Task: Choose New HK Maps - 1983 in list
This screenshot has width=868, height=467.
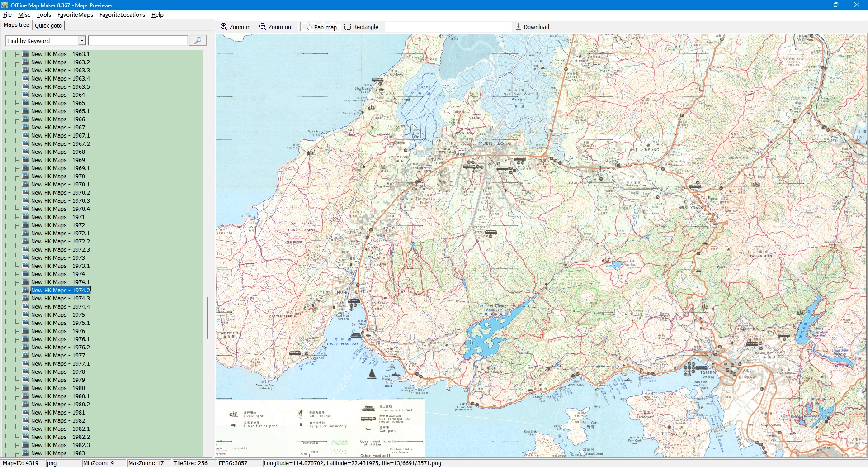Action: [58, 453]
